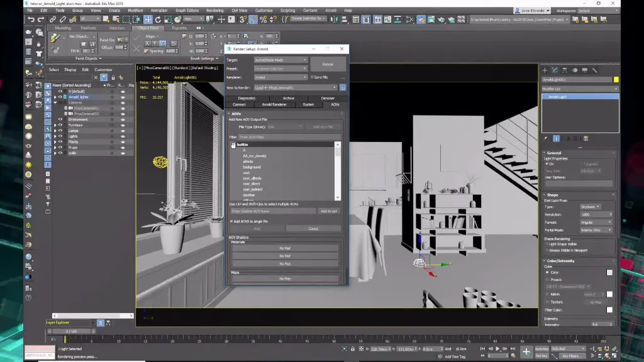Select the Kelvin radio button
Screen dimensions: 644x362
547,294
